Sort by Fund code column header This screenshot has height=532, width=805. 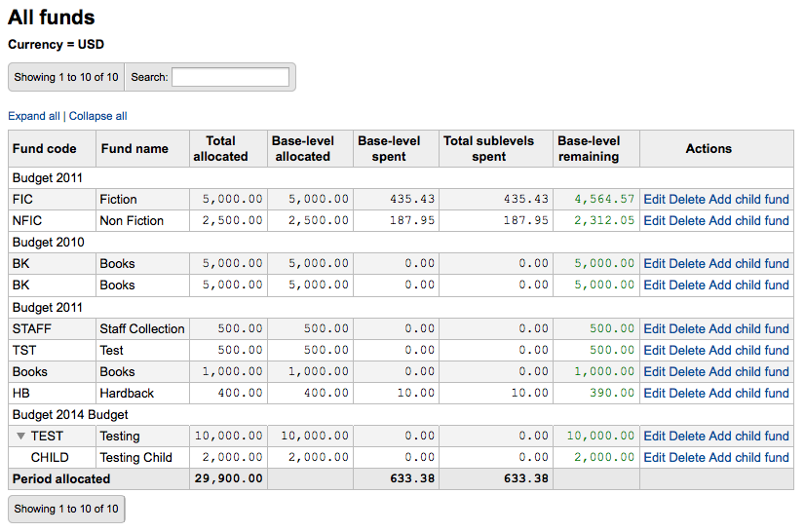[x=44, y=148]
